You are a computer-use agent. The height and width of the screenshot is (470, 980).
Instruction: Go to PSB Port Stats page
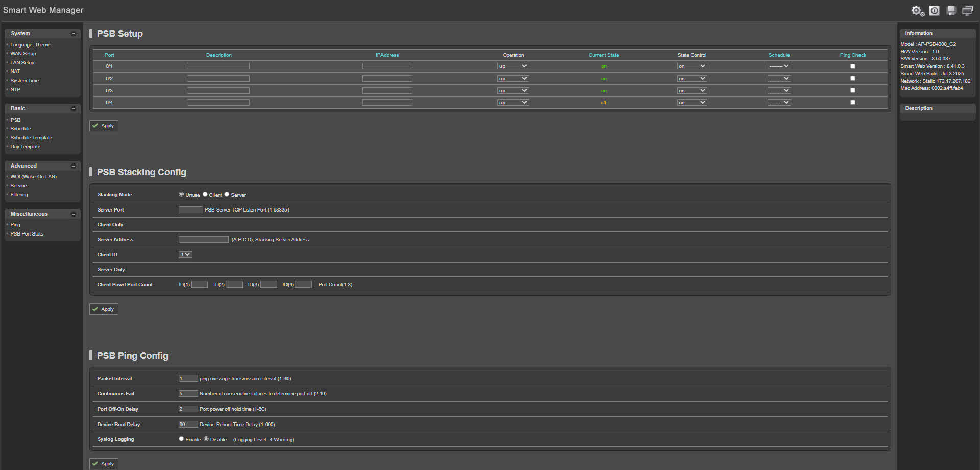27,234
